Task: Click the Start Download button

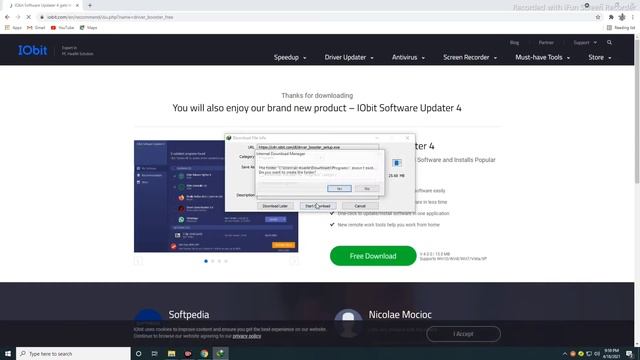Action: tap(318, 206)
